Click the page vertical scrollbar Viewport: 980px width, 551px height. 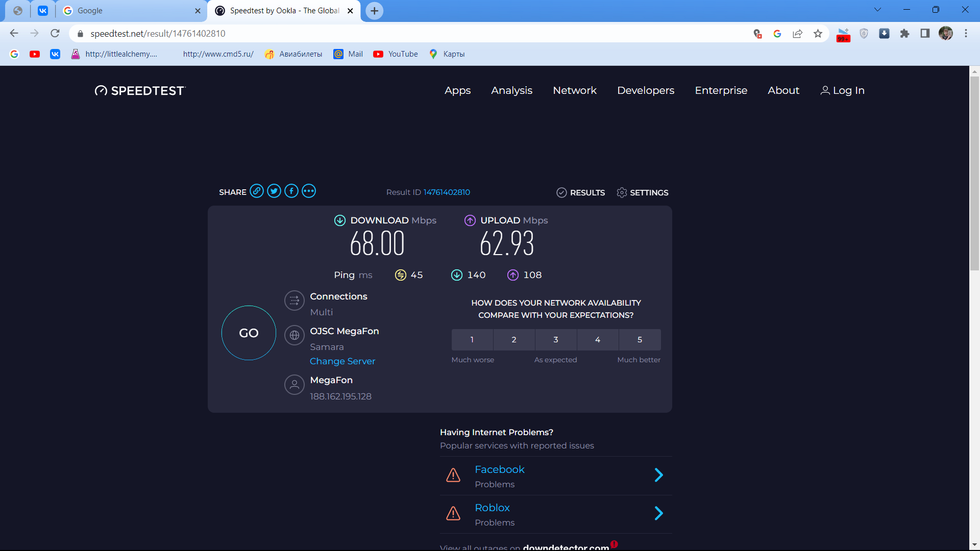pyautogui.click(x=974, y=173)
